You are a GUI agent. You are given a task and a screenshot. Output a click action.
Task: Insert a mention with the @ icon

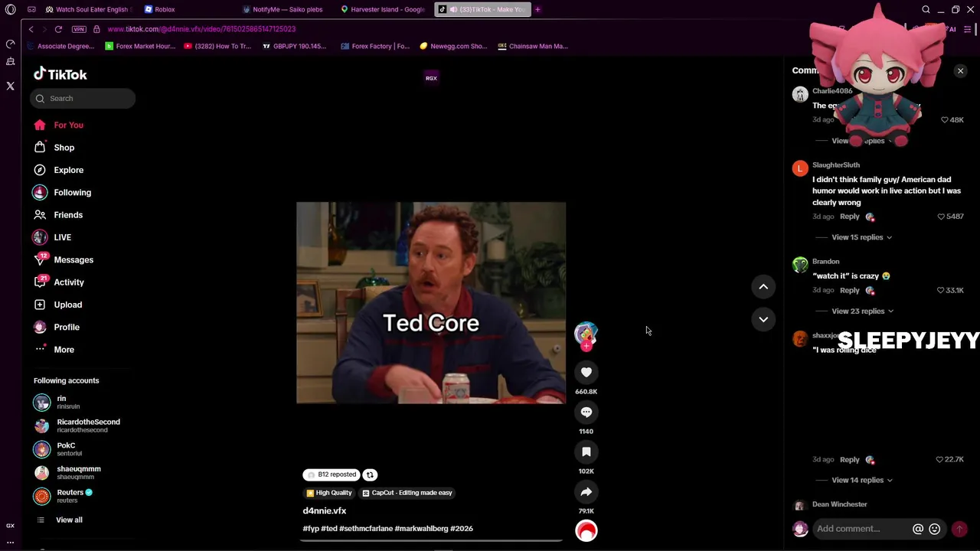point(918,529)
